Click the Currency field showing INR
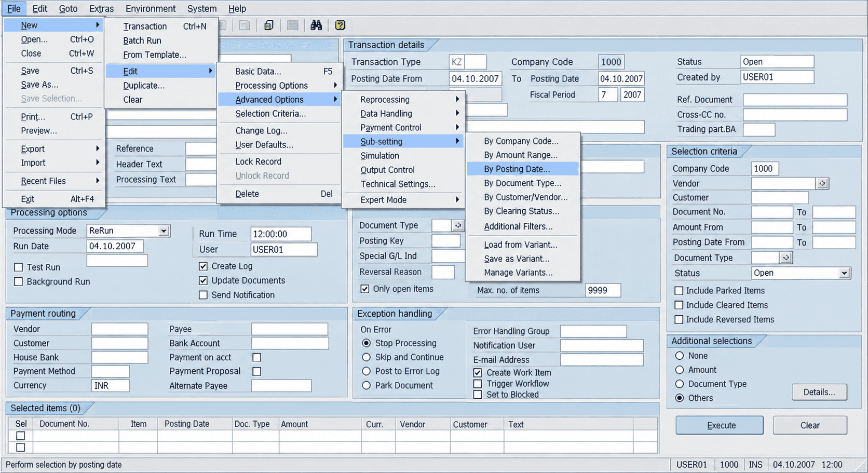Screen dimensions: 868x473 click(x=111, y=386)
